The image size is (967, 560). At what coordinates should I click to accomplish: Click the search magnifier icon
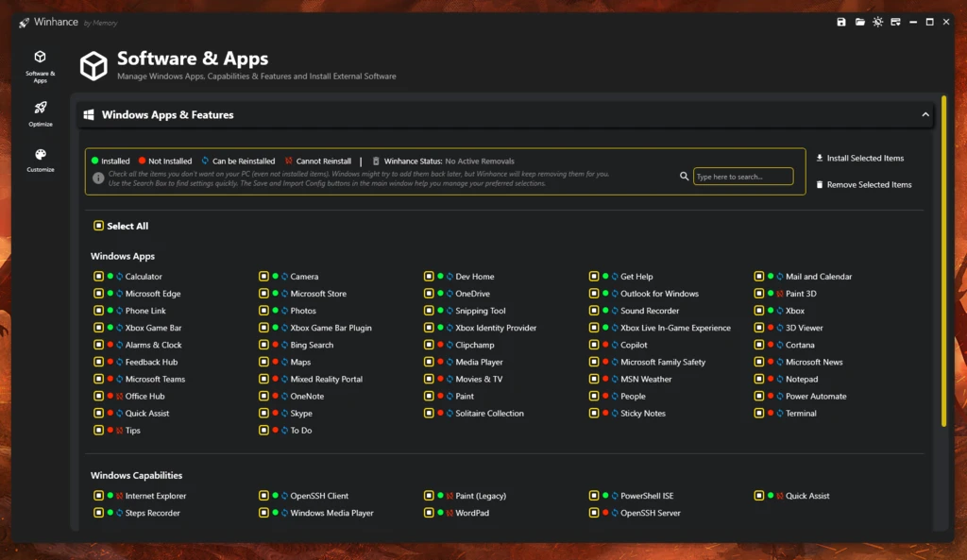[x=684, y=177]
